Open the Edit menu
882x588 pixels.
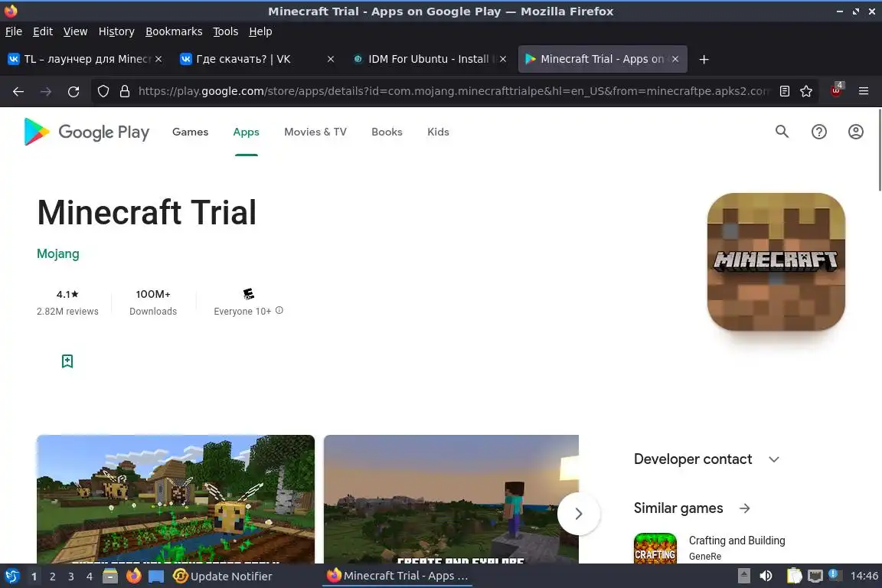coord(43,31)
